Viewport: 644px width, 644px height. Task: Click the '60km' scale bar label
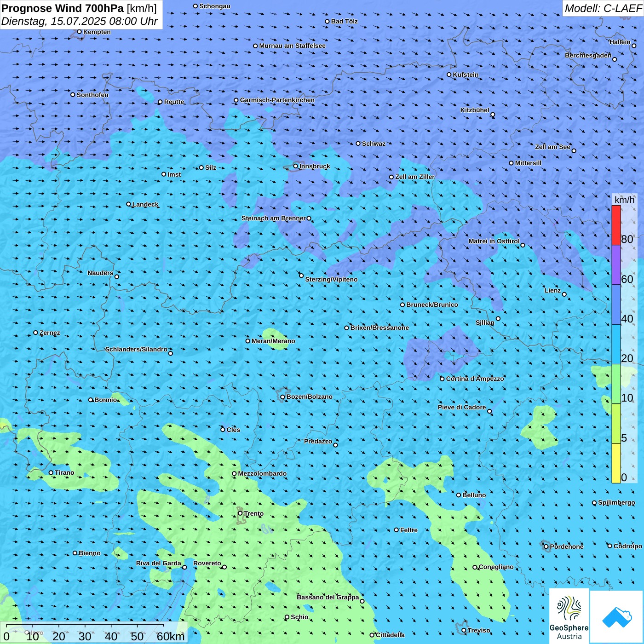tap(170, 636)
